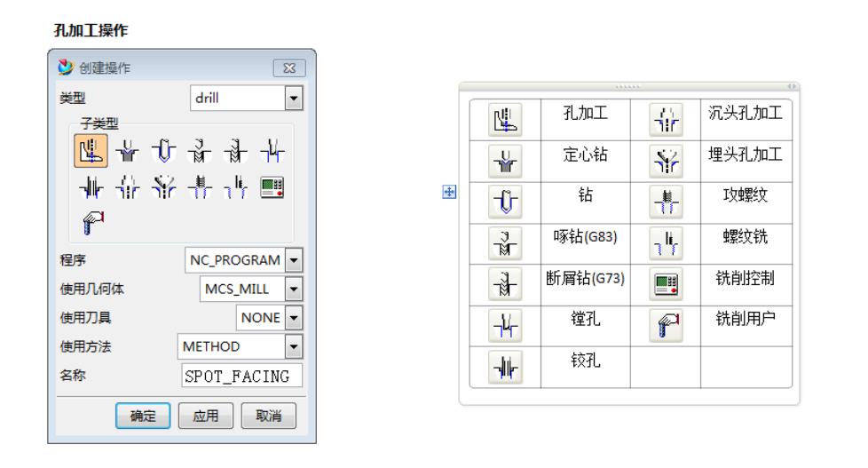
Task: Click the 孔加工操作 heading text
Action: tap(91, 30)
